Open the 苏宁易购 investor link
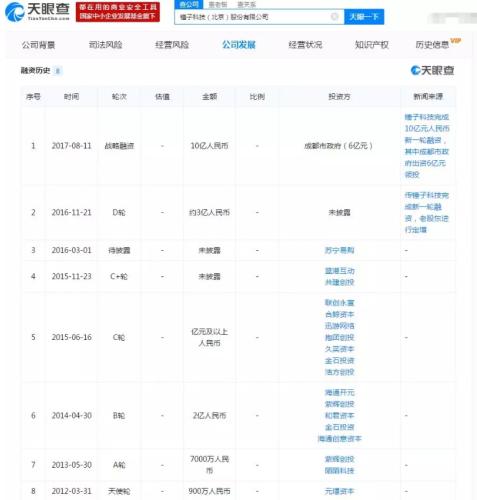477x500 pixels. coord(339,250)
